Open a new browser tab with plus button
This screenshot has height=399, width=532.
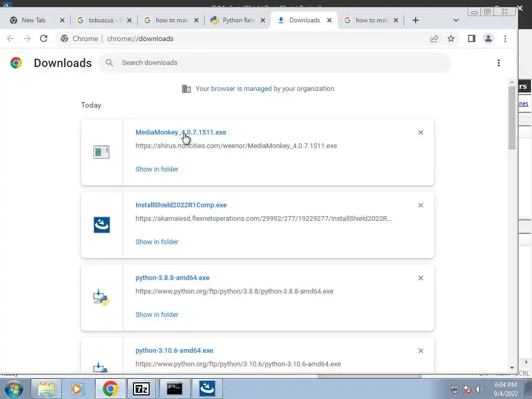pos(416,20)
